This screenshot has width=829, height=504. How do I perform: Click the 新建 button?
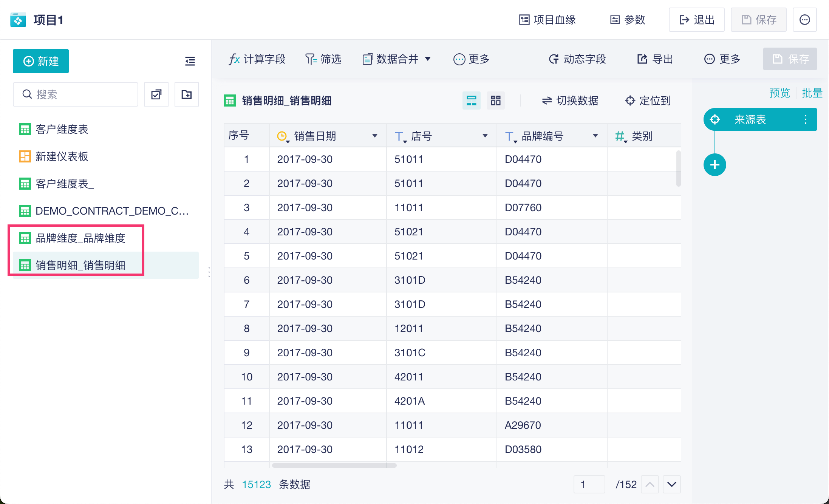[x=41, y=61]
